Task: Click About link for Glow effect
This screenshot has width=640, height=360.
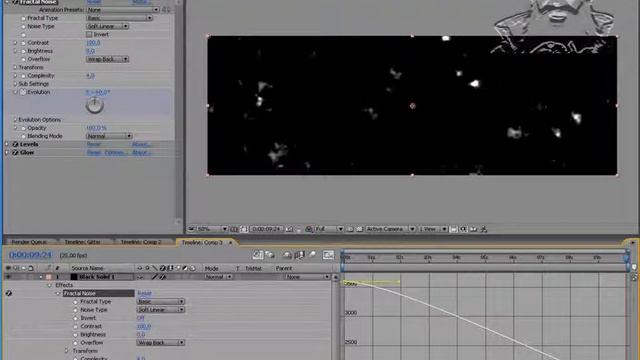Action: (141, 153)
